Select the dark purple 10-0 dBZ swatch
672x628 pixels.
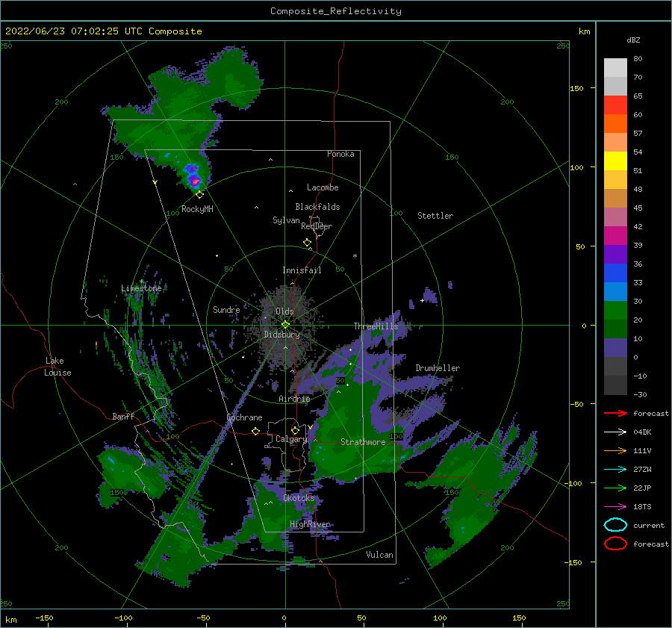click(615, 347)
